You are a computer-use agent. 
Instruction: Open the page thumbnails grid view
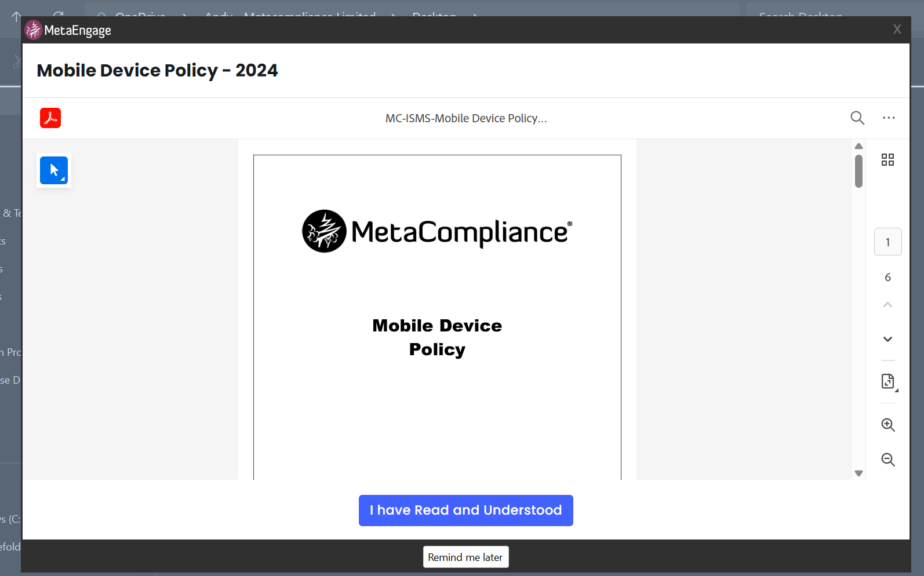point(887,160)
